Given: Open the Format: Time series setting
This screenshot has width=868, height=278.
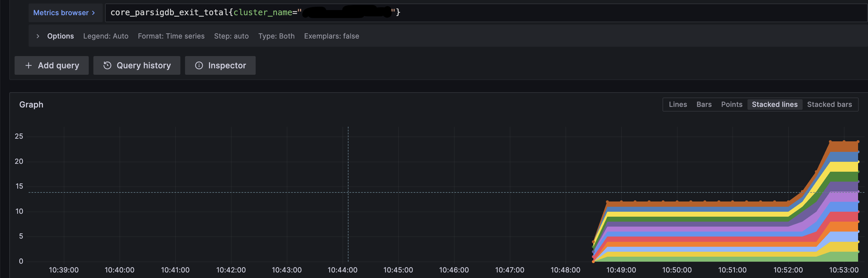Looking at the screenshot, I should (x=171, y=36).
